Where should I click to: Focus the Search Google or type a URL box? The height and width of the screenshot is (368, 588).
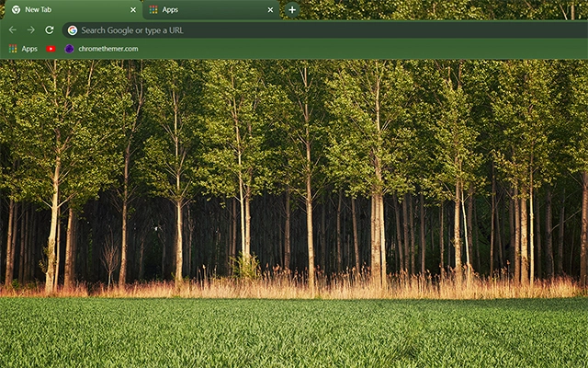click(x=324, y=30)
